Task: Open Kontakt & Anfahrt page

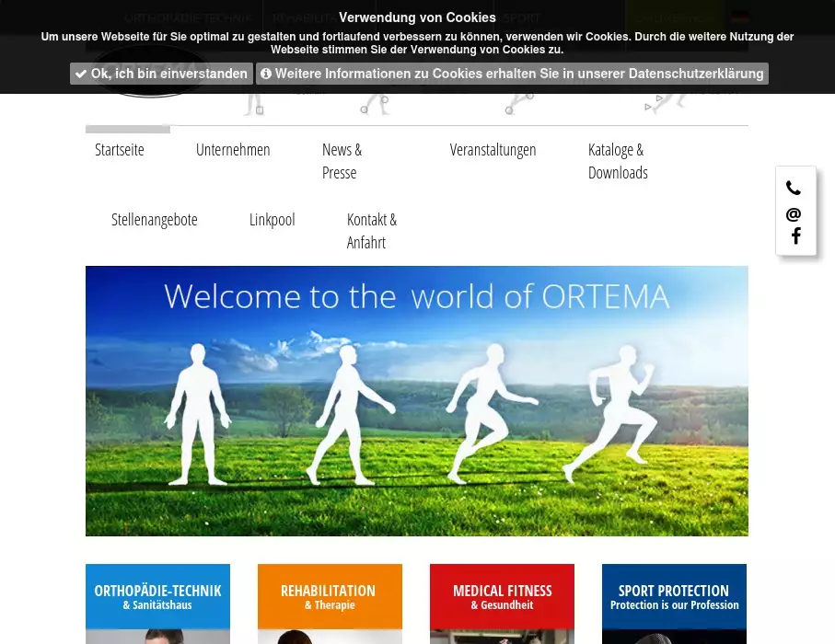Action: (x=371, y=231)
